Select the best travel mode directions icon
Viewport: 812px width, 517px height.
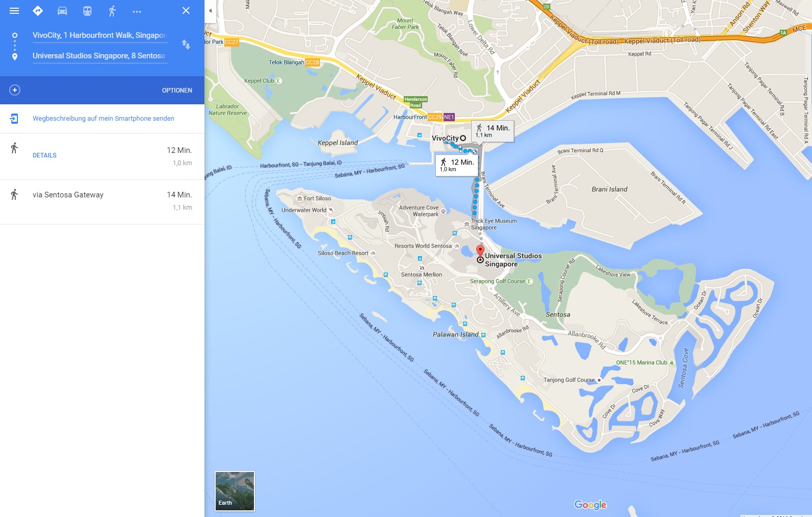coord(38,11)
